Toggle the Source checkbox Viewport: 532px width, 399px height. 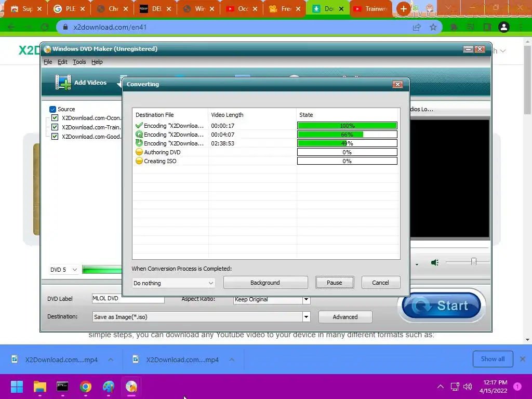[x=52, y=109]
